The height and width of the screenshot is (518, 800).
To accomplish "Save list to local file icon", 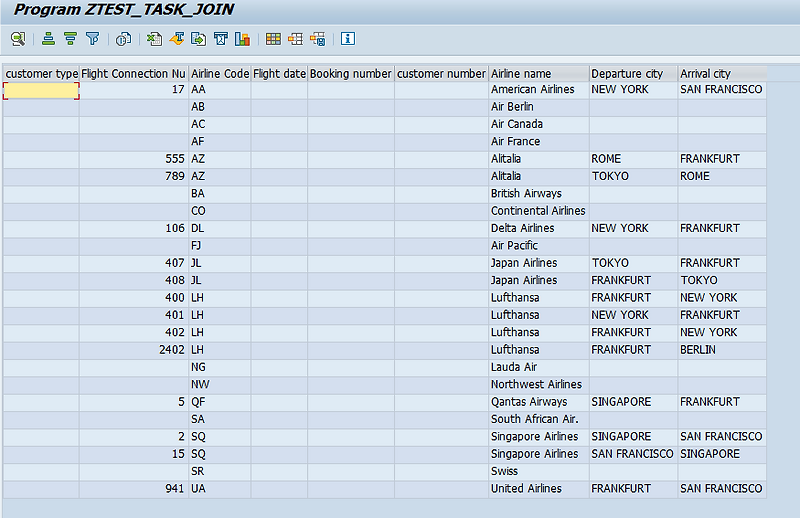I will 198,39.
